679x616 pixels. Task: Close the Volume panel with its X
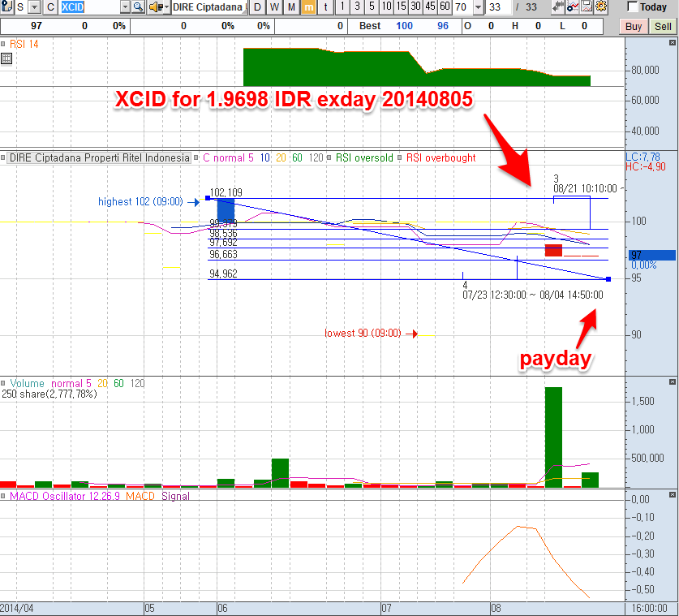673,382
